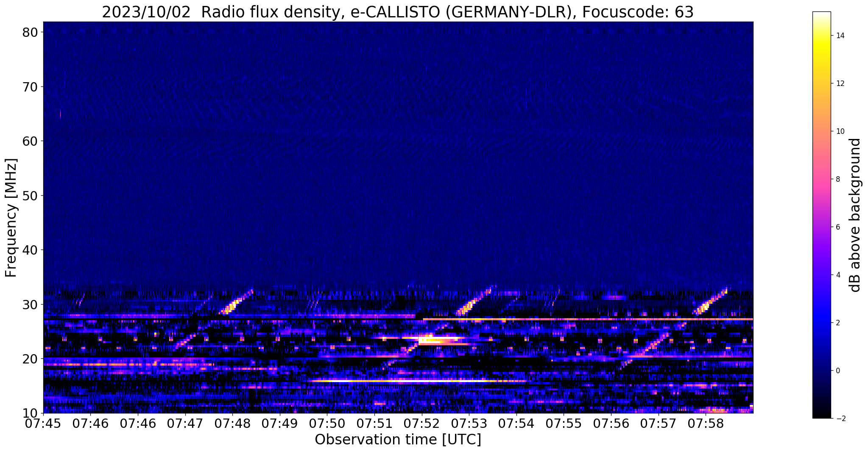Click the white top end of the colorbar
Image resolution: width=868 pixels, height=452 pixels.
point(821,15)
